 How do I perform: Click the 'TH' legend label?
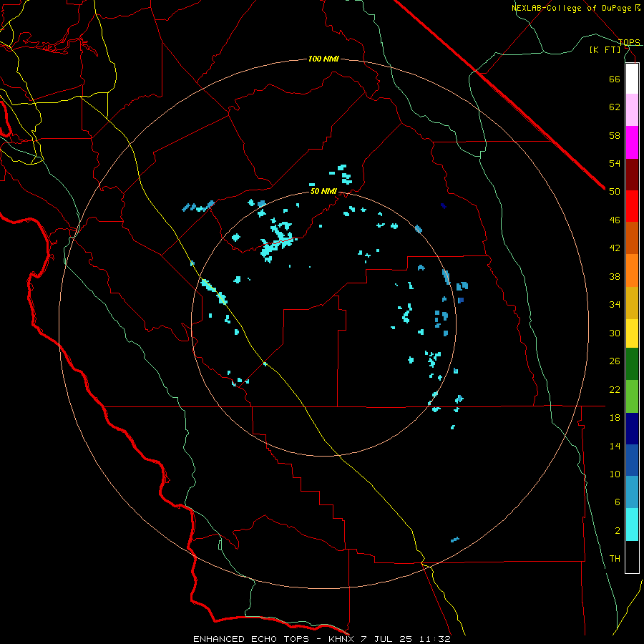click(615, 559)
